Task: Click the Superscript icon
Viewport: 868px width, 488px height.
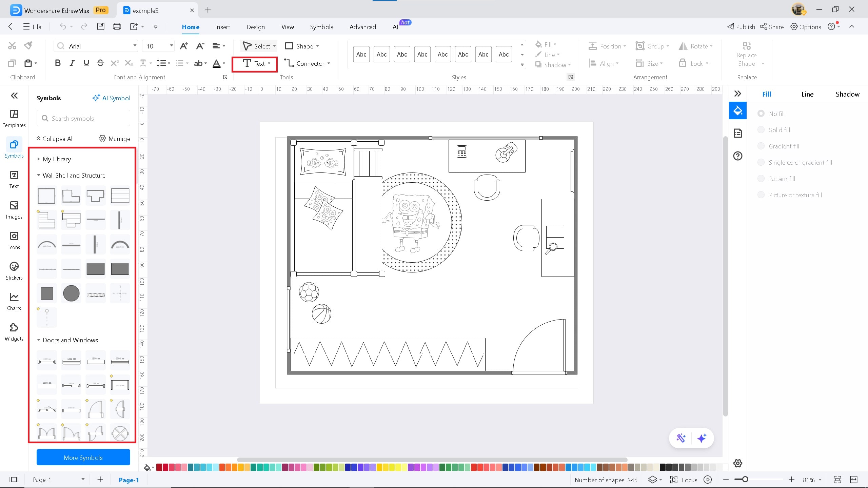Action: coord(115,63)
